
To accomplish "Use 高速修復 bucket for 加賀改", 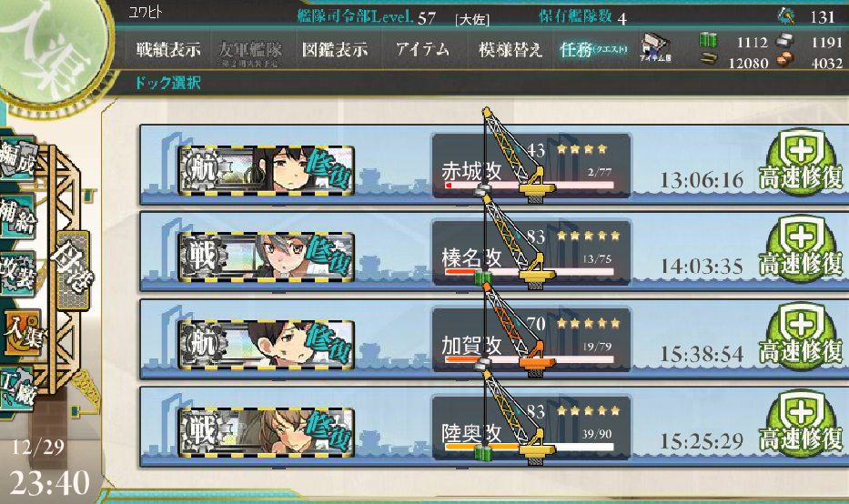I will point(801,337).
